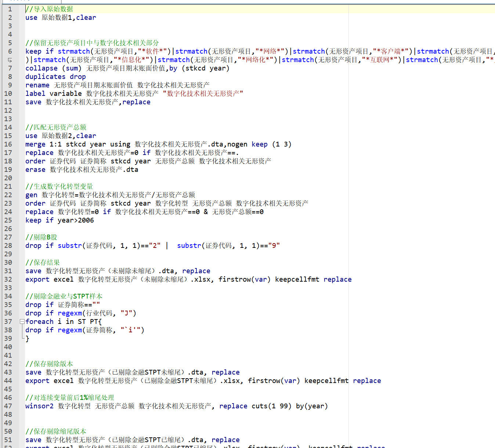The image size is (495, 448).
Task: Click line number 1 in the gutter
Action: point(10,9)
